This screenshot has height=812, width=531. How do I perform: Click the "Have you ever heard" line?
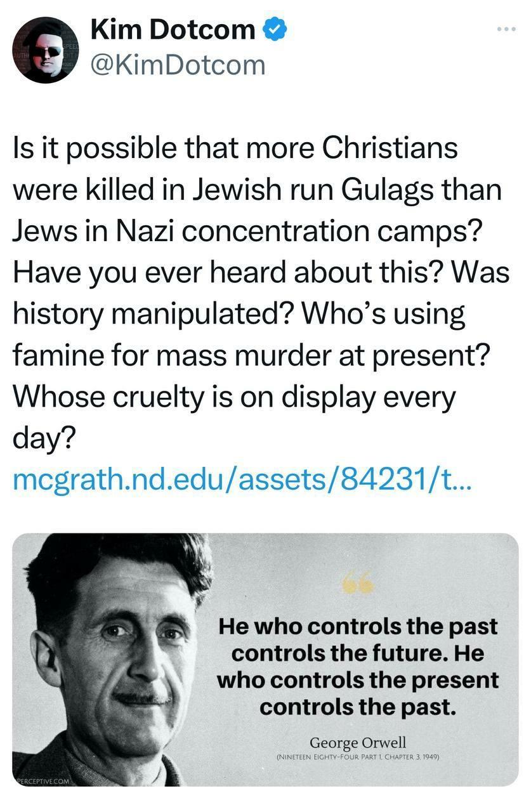(x=261, y=273)
